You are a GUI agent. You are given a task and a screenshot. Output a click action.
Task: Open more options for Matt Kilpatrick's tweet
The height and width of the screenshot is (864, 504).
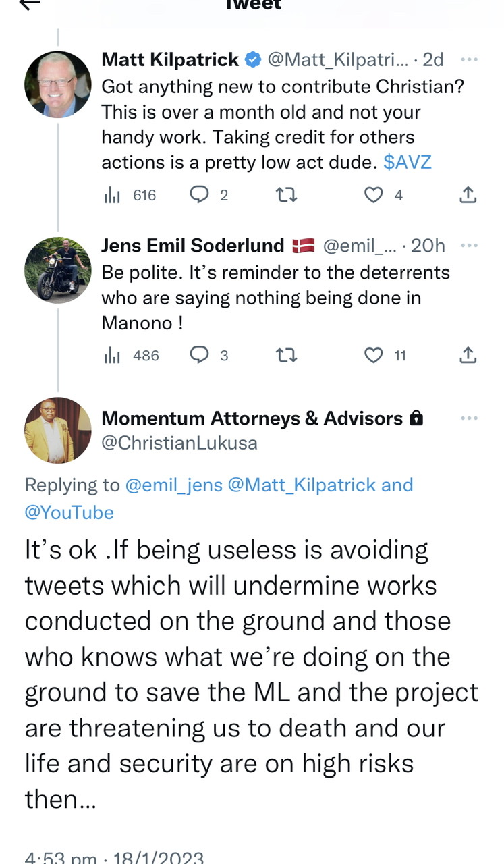[468, 59]
